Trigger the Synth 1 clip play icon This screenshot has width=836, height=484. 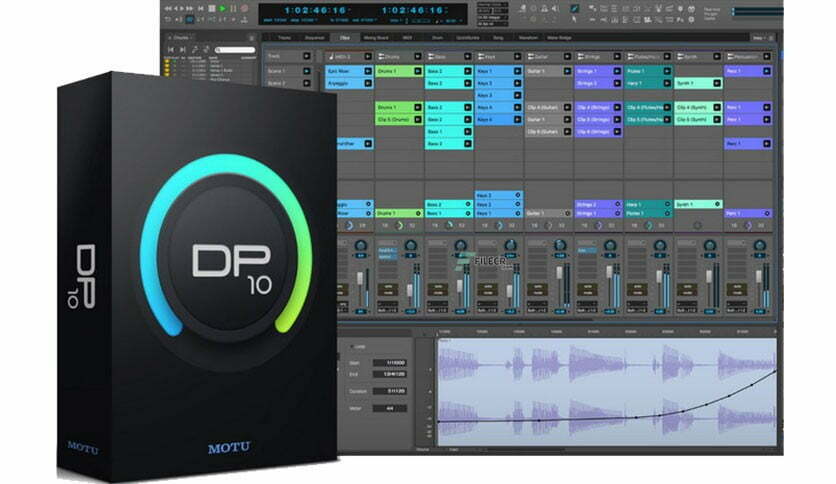[717, 83]
